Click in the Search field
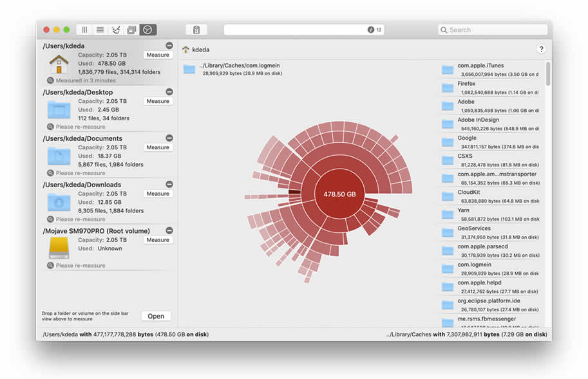 coord(493,30)
